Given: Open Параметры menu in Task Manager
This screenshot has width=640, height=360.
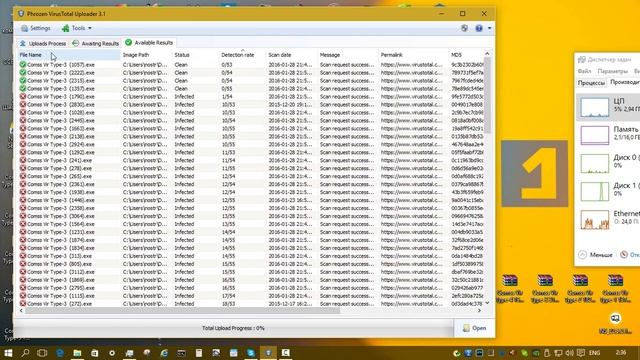Looking at the screenshot, I should (x=613, y=71).
